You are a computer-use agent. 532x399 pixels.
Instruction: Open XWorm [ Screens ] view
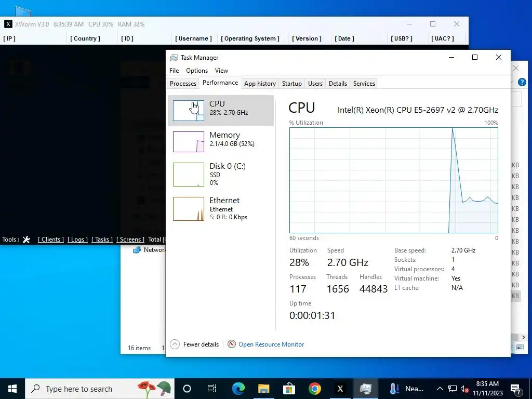tap(130, 240)
